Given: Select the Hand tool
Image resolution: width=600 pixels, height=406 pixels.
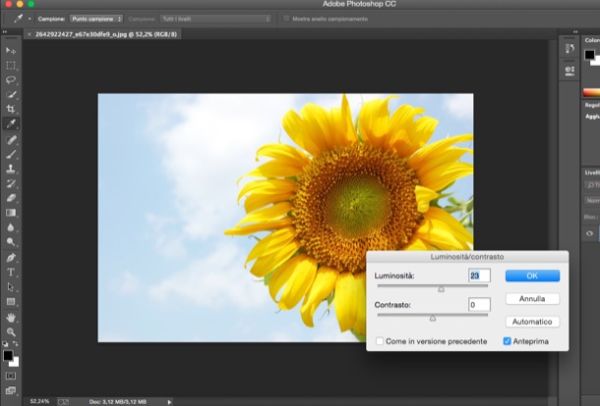Looking at the screenshot, I should (x=11, y=316).
